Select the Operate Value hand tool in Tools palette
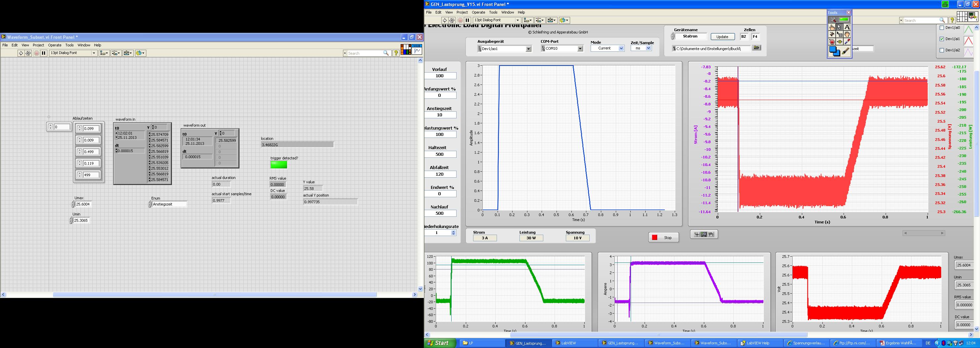The width and height of the screenshot is (980, 348). tap(832, 27)
